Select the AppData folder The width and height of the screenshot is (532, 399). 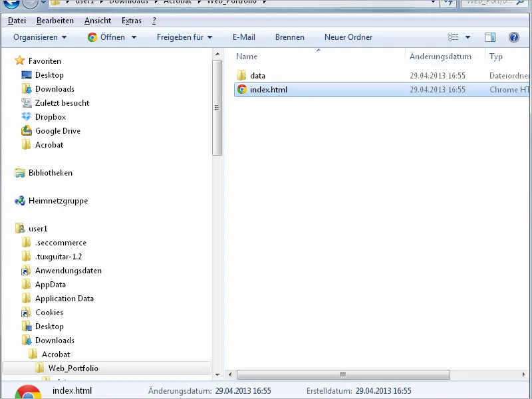click(x=51, y=285)
